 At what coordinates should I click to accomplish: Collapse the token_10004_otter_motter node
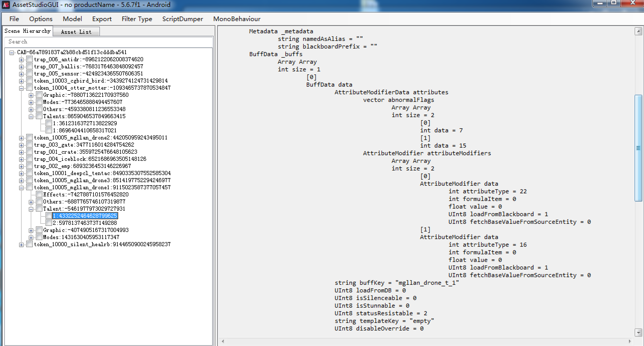[x=21, y=88]
